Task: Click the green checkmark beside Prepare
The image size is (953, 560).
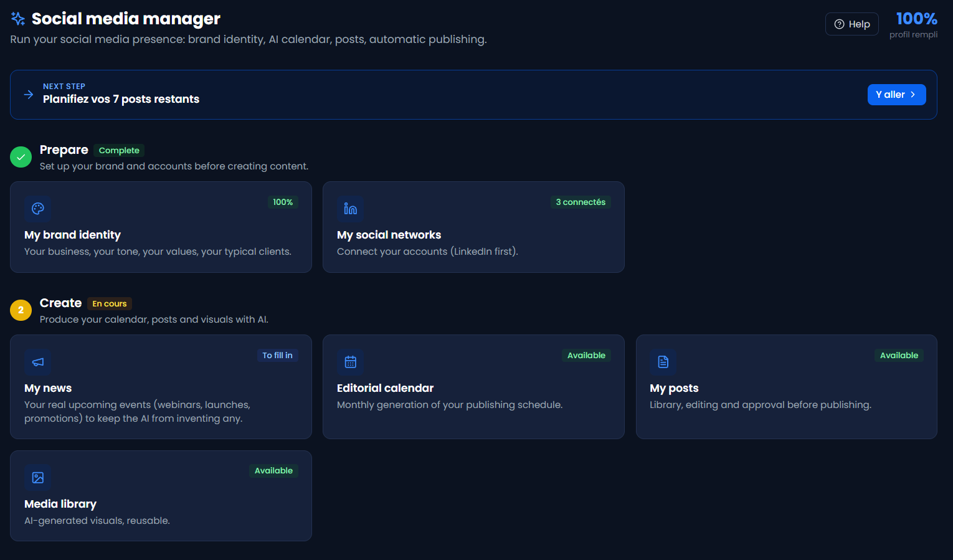Action: click(21, 157)
